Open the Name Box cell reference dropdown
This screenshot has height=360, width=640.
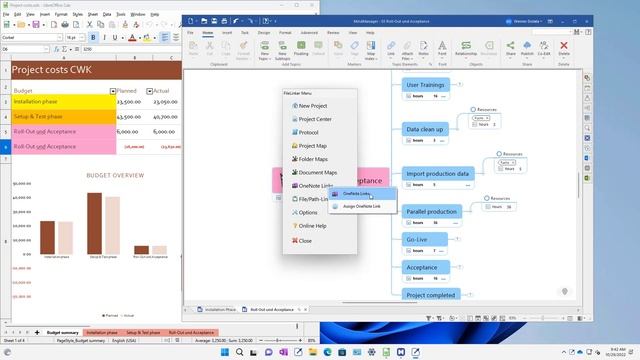(x=46, y=49)
